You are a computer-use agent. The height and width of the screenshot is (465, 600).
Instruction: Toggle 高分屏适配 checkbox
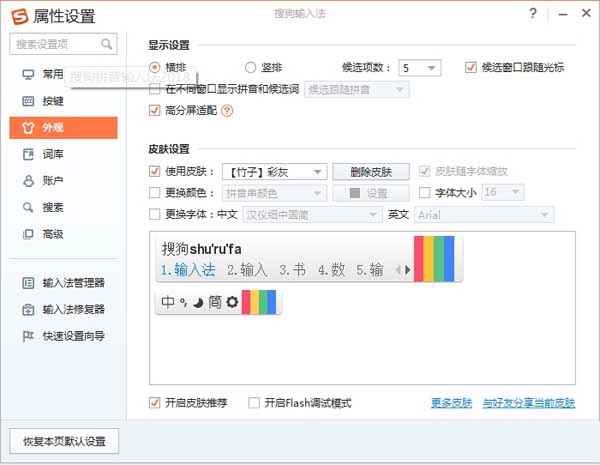(x=155, y=111)
